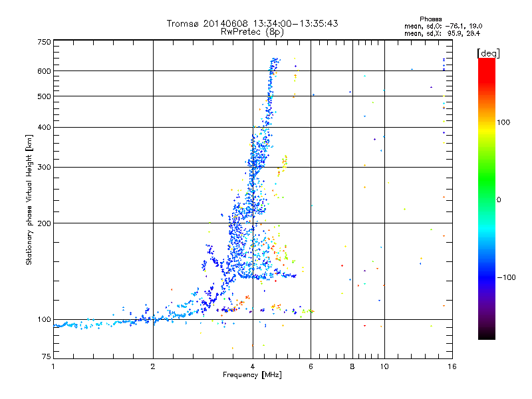Click the 'Phases' heading above the statistics
The height and width of the screenshot is (399, 532).
[x=430, y=19]
